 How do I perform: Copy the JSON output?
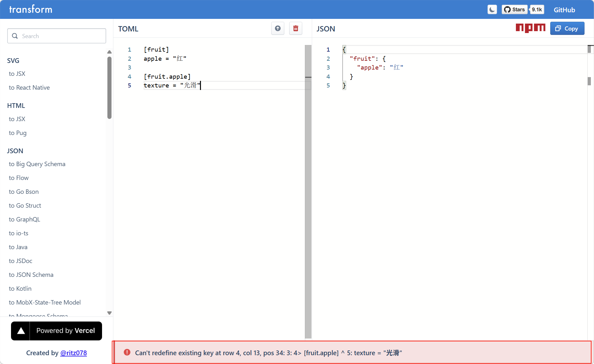tap(567, 29)
